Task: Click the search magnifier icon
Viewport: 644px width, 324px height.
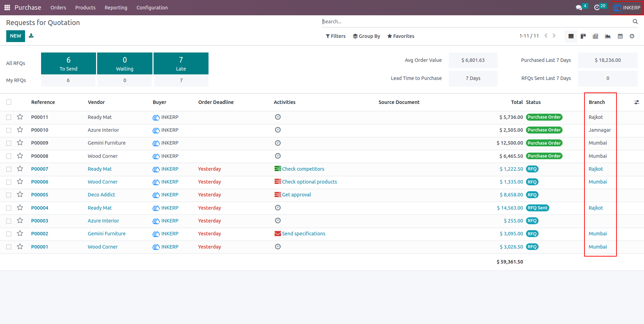Action: [635, 22]
